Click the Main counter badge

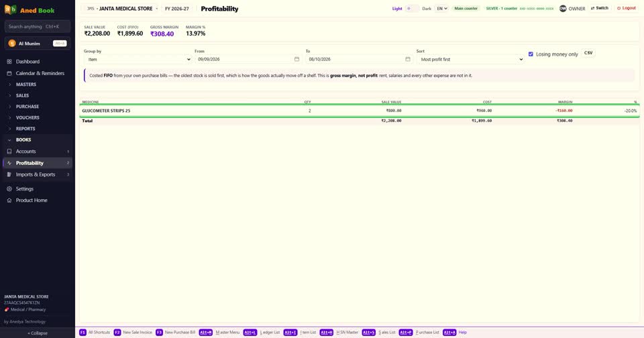(x=466, y=8)
